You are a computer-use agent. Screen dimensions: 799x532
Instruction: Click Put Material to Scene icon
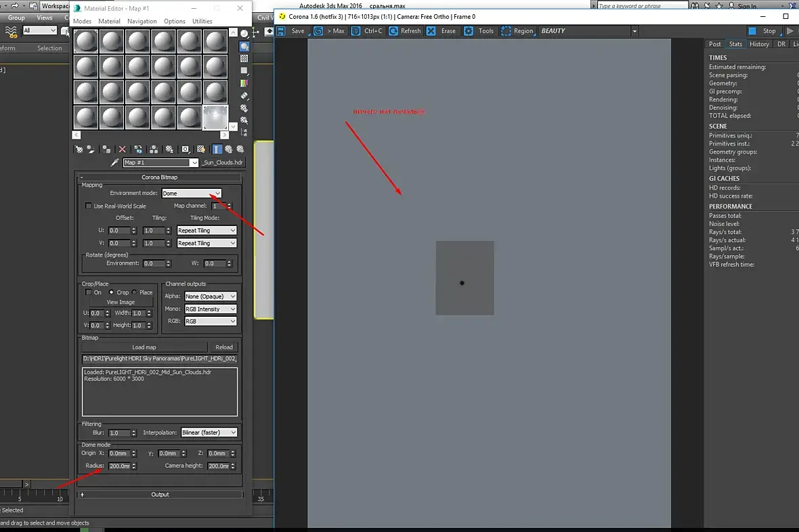tap(91, 150)
